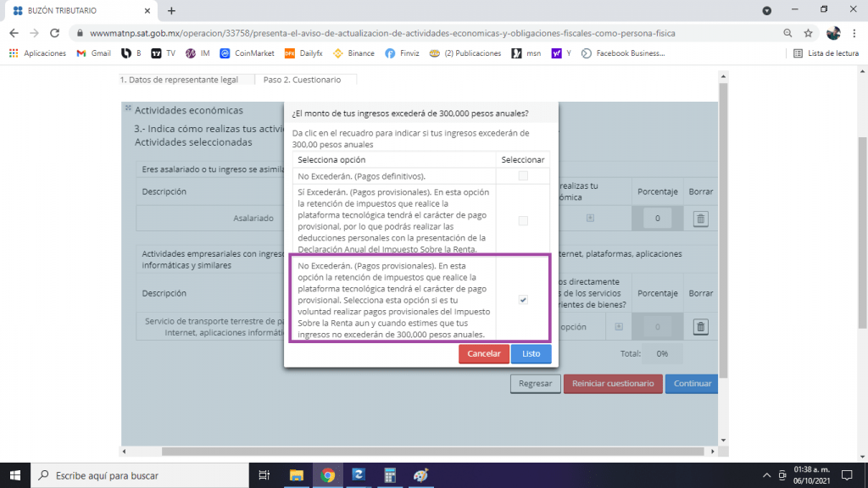This screenshot has width=868, height=488.
Task: Show hidden system tray icons
Action: coord(766,475)
